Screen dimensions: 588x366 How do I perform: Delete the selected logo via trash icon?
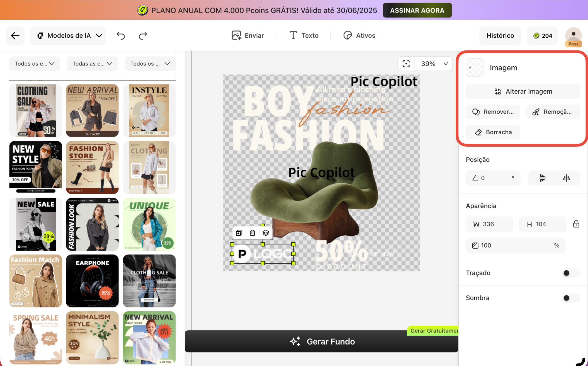(x=252, y=233)
